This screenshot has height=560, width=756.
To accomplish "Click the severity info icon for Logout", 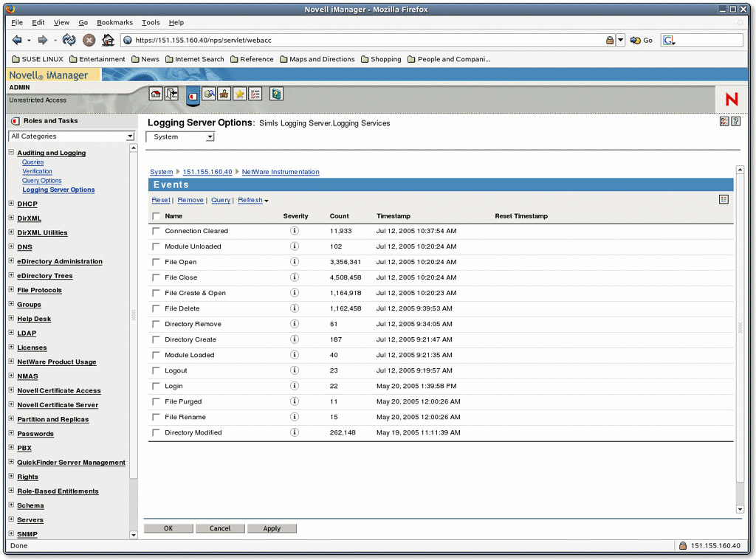I will (x=294, y=370).
